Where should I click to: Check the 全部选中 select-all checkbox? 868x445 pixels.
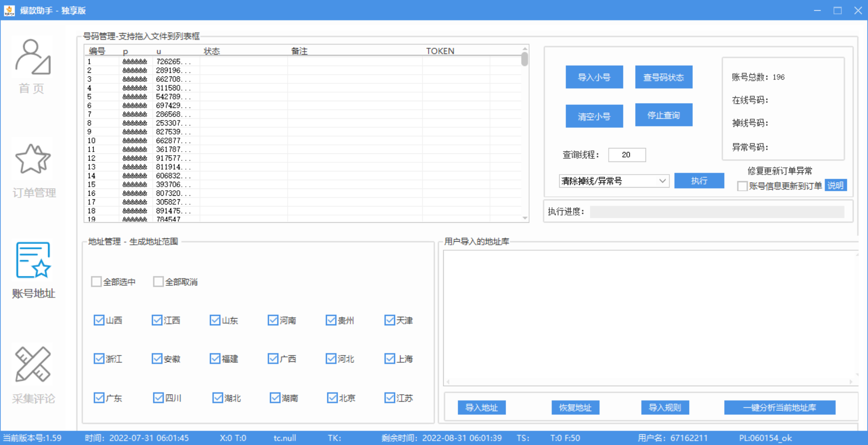(96, 281)
